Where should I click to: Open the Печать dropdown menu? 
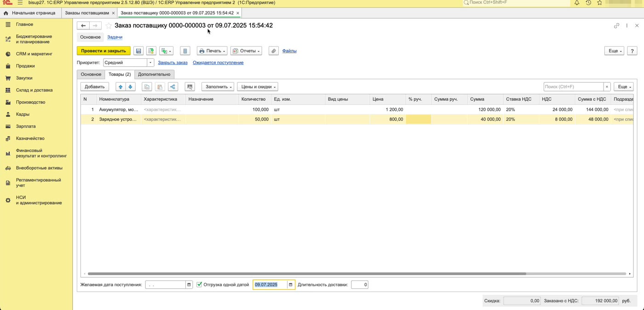tap(212, 51)
